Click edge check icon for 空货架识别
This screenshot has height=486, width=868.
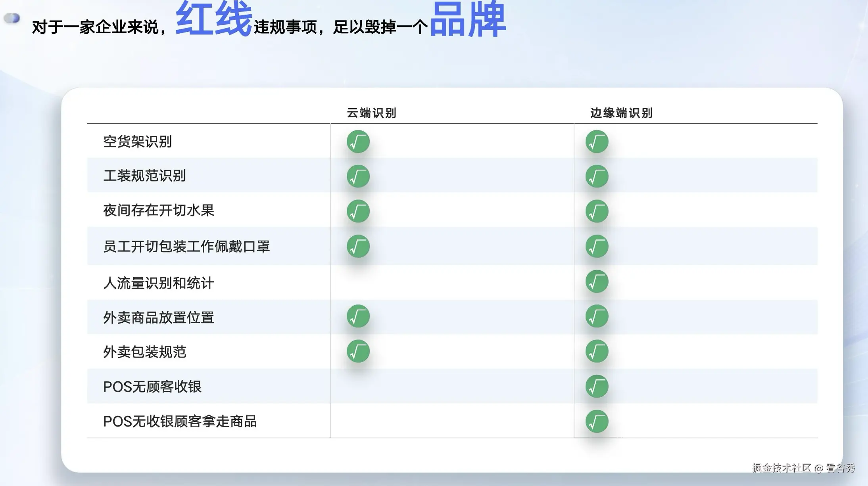(x=597, y=142)
